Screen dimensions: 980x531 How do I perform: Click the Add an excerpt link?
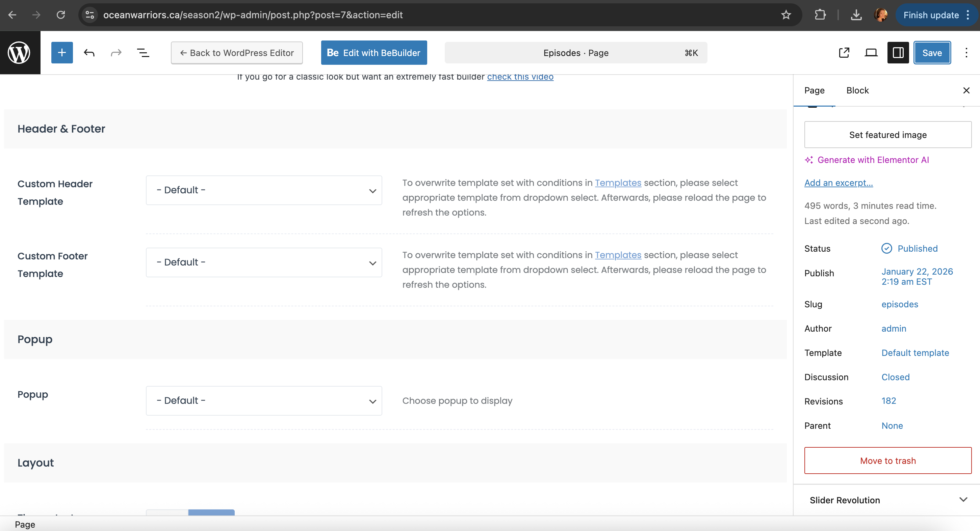(838, 183)
